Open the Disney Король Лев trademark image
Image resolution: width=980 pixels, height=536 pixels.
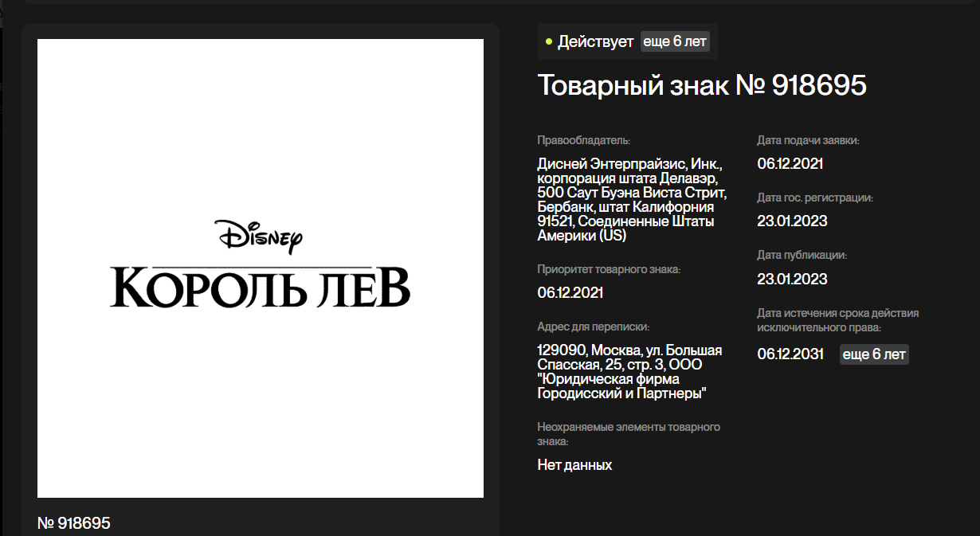pyautogui.click(x=261, y=268)
